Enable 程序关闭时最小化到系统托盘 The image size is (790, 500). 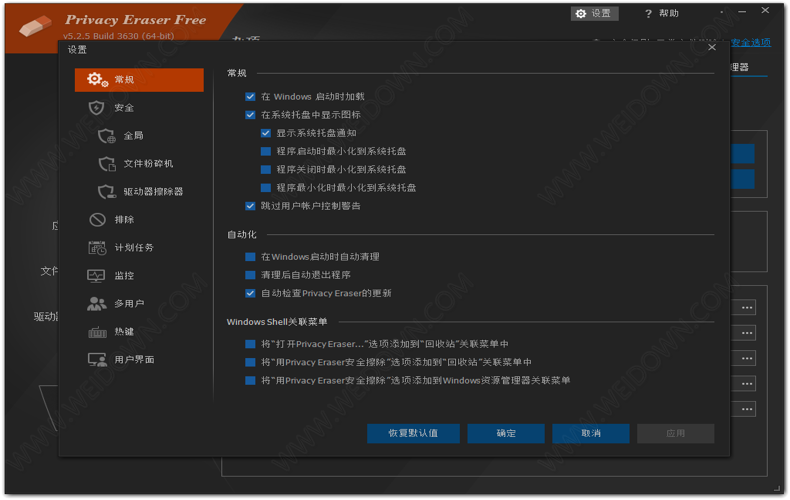click(266, 169)
